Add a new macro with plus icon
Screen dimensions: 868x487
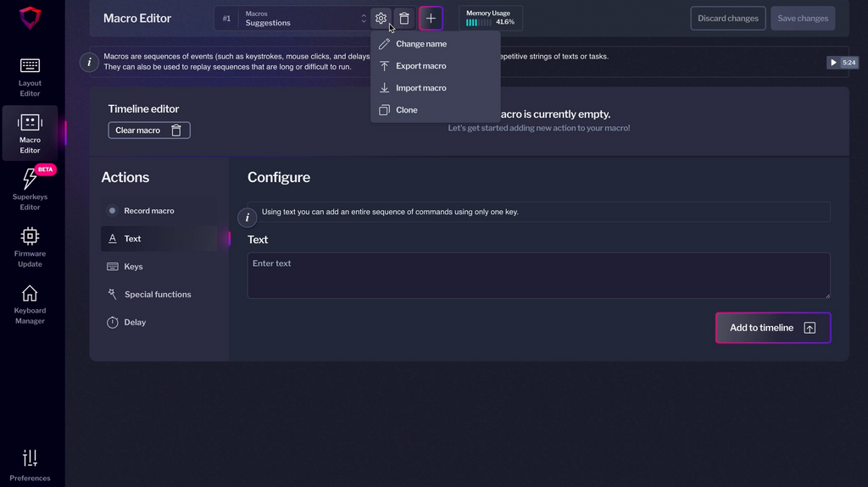[x=431, y=19]
